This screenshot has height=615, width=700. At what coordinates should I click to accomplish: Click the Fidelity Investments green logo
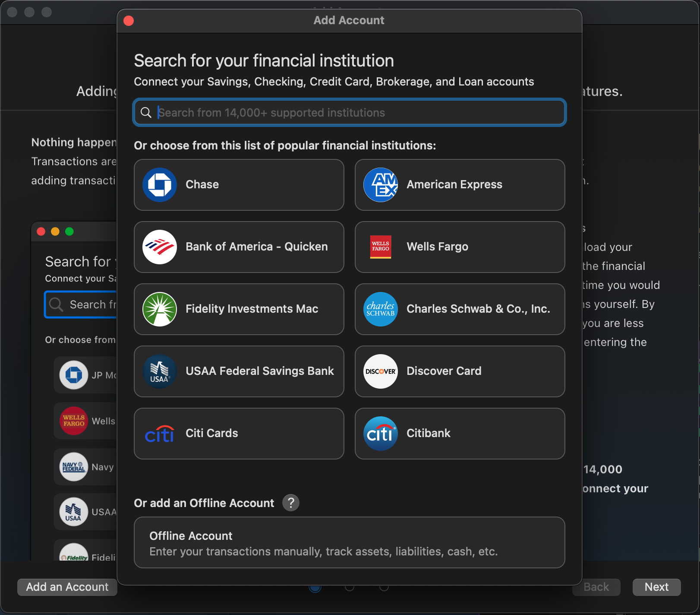coord(160,309)
